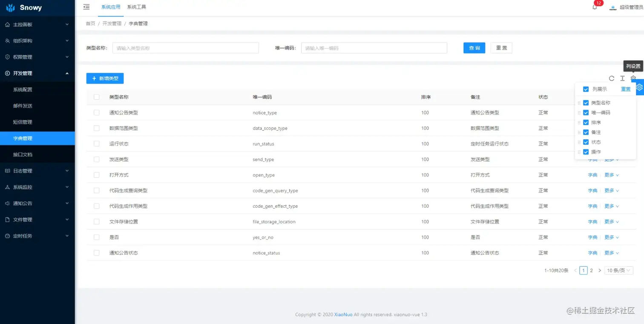Tick the checkbox for the 是否 row
The height and width of the screenshot is (324, 644).
97,237
